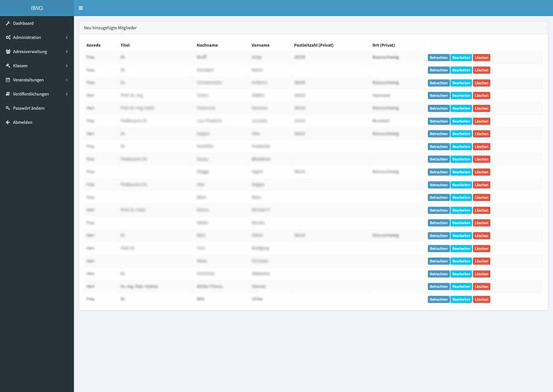Expand the Veröffentlichungen submenu chevron

[x=66, y=94]
